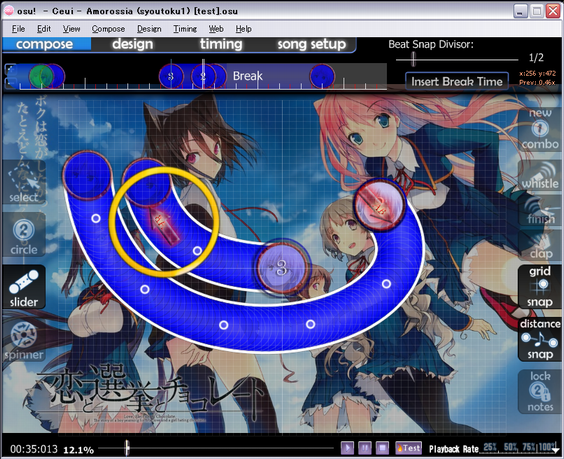Click hit circle 3 in playfield
This screenshot has height=459, width=564.
tap(282, 268)
